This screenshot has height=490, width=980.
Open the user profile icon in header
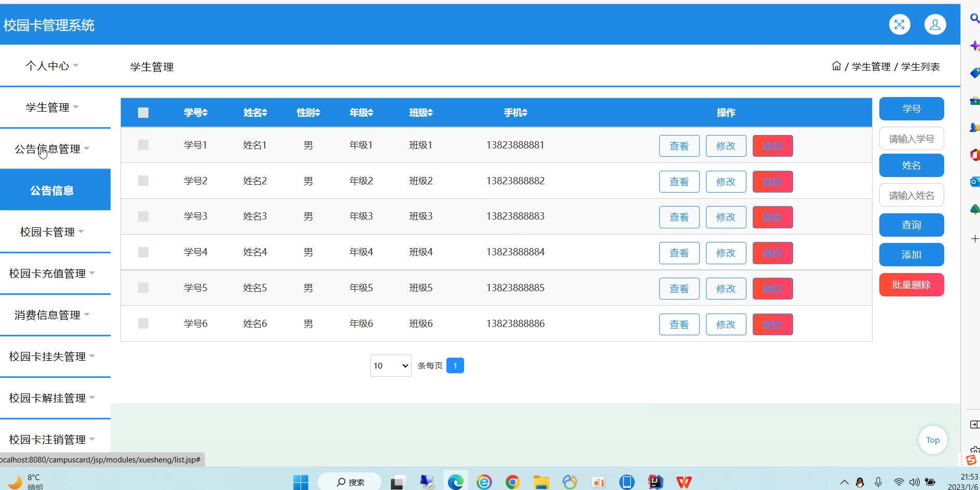coord(935,24)
